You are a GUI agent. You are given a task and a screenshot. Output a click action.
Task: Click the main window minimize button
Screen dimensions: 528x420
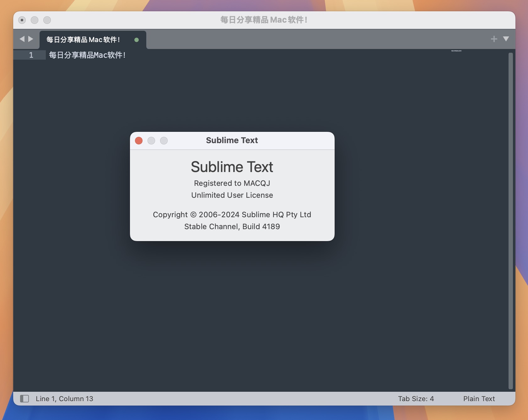pyautogui.click(x=35, y=20)
